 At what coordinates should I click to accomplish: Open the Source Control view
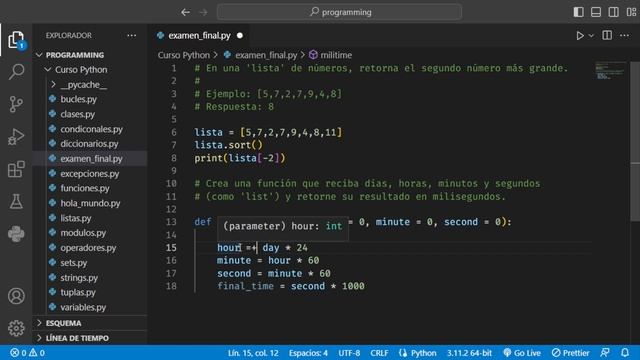[x=16, y=104]
